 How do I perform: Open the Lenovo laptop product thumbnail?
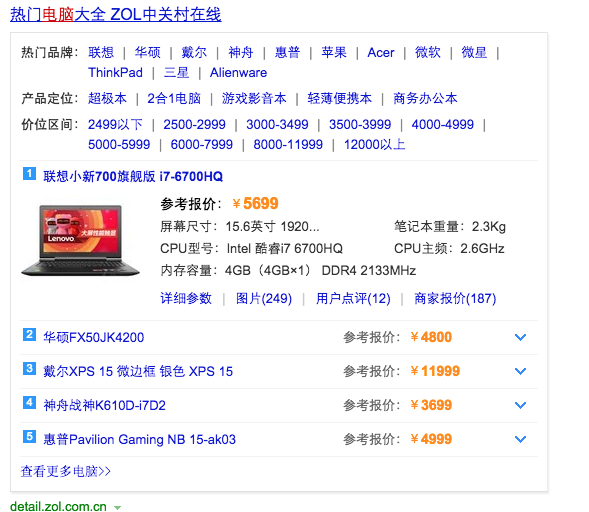(80, 240)
